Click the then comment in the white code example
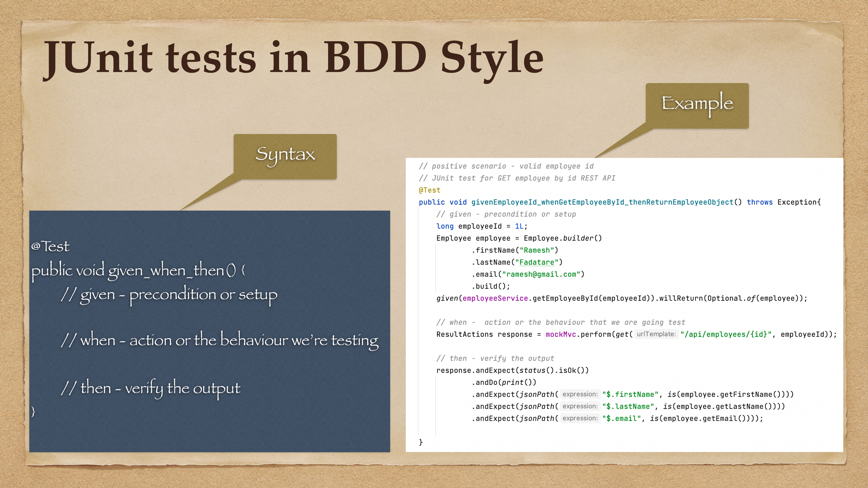 click(495, 359)
